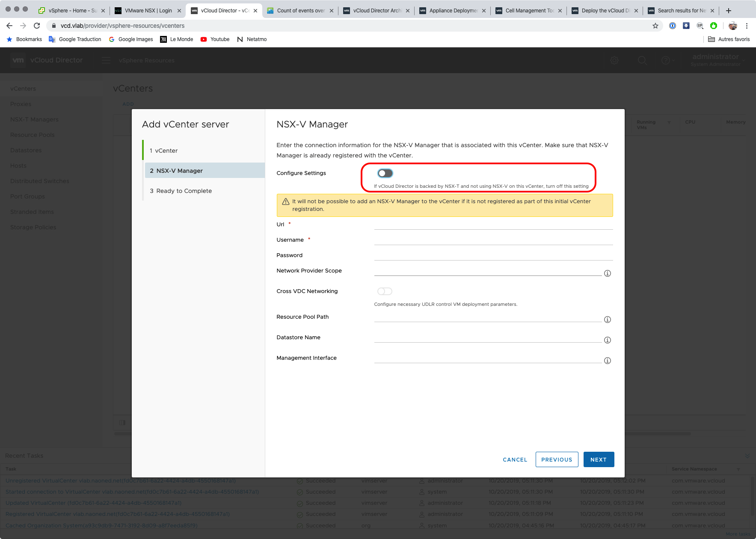756x539 pixels.
Task: Bookmark this page with the star icon
Action: coord(655,26)
